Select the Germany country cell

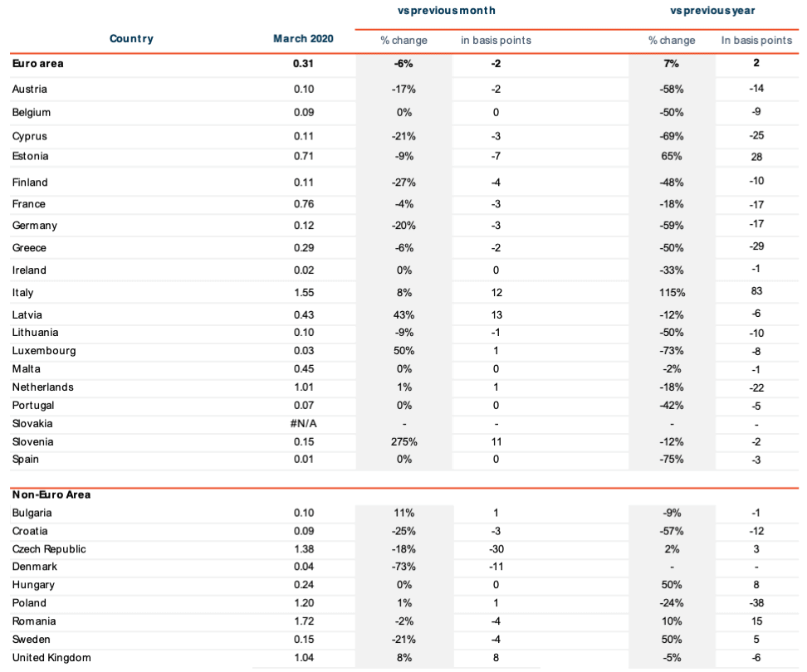click(34, 226)
